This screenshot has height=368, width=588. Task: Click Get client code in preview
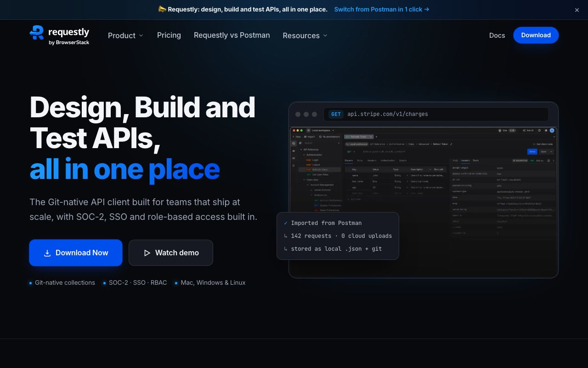coord(543,144)
